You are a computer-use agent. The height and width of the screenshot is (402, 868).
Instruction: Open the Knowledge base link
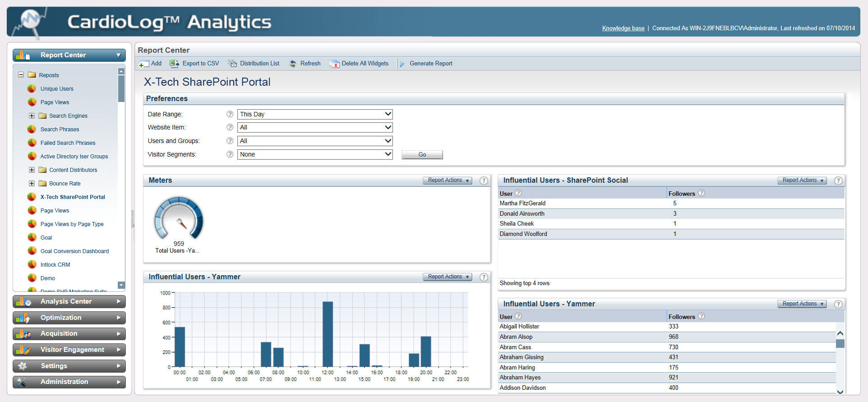click(x=623, y=28)
